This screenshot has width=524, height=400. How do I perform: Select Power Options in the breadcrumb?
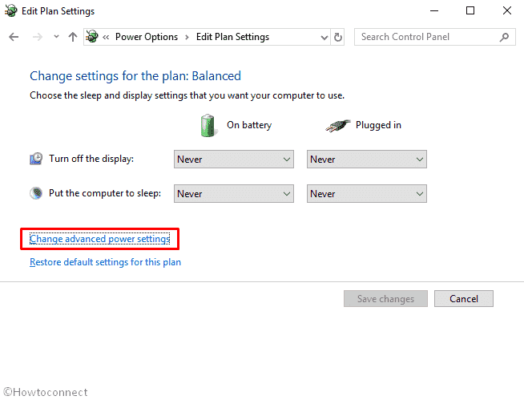click(x=146, y=37)
